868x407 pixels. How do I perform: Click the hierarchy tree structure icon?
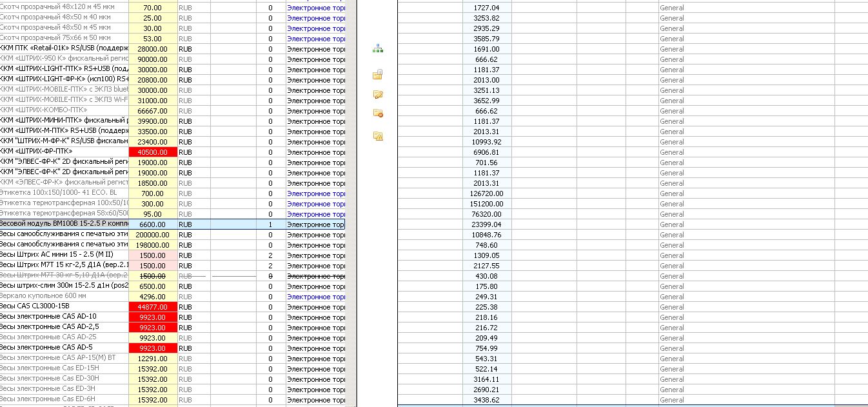pos(378,49)
